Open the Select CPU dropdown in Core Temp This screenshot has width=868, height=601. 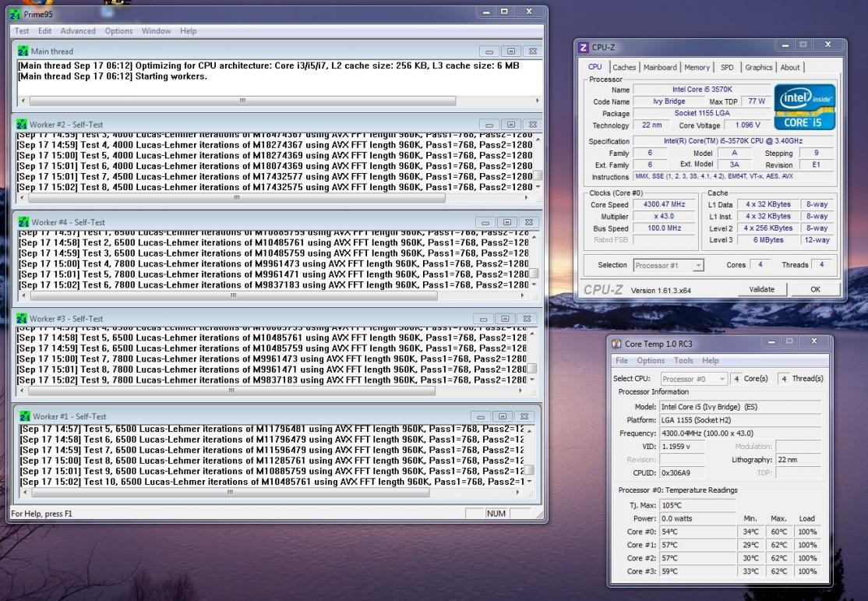(x=693, y=379)
